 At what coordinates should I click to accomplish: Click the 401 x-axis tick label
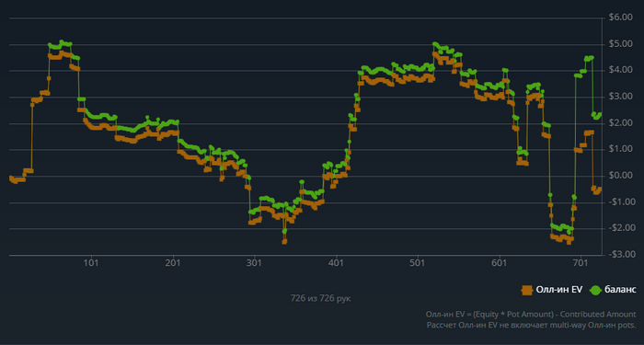click(337, 263)
